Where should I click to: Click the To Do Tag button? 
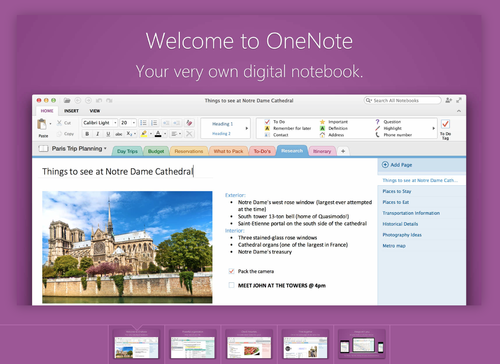tap(446, 129)
